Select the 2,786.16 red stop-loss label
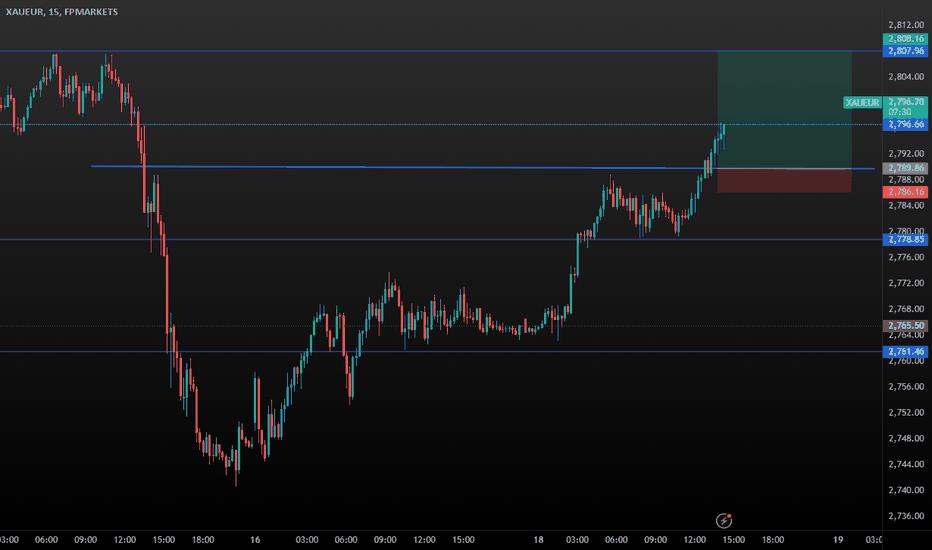932x550 pixels. [905, 192]
